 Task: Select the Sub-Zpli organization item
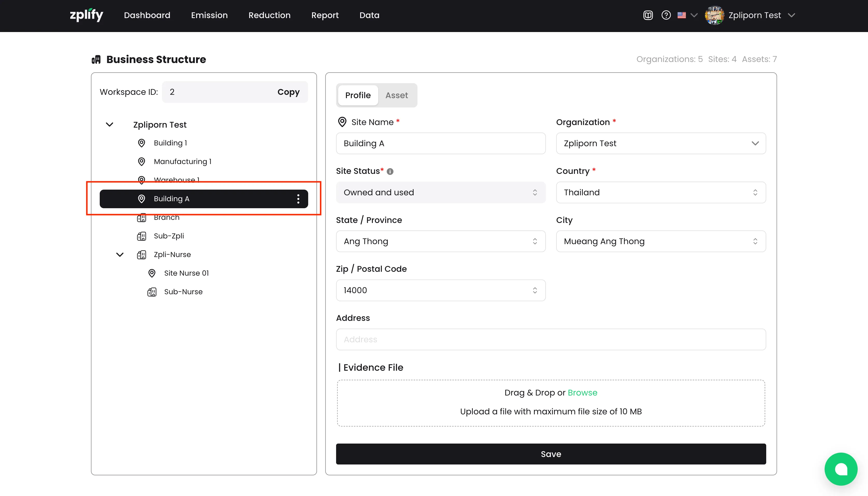[169, 236]
